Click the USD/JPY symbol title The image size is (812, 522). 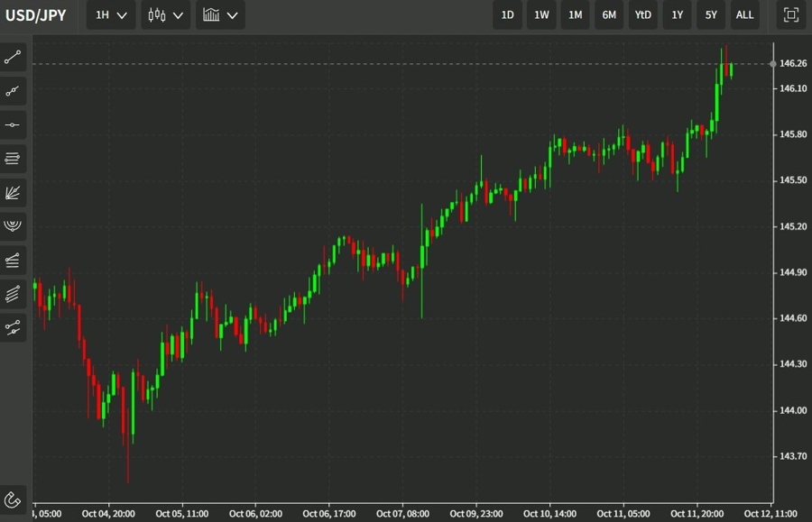(x=36, y=15)
